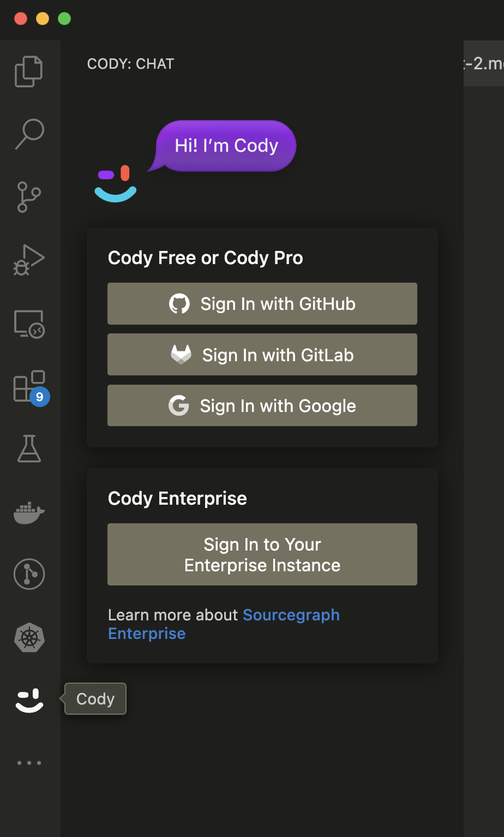
Task: Click Sign In with GitHub
Action: [262, 304]
